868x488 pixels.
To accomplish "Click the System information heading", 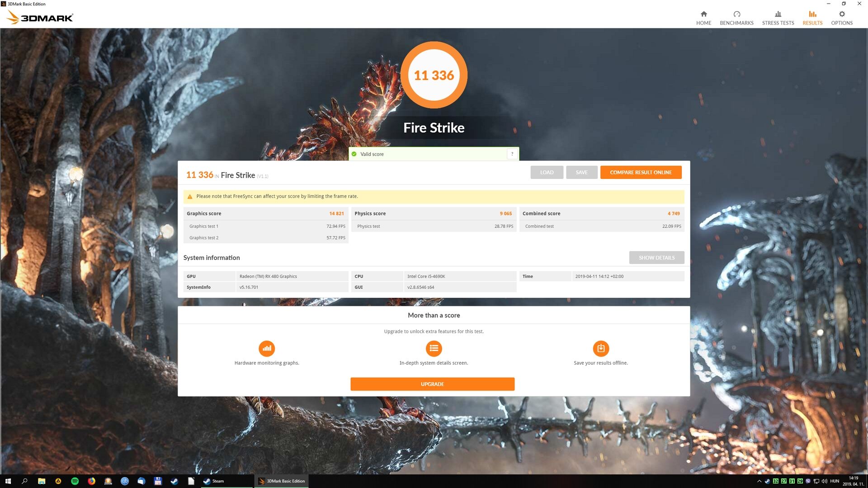I will pyautogui.click(x=212, y=258).
